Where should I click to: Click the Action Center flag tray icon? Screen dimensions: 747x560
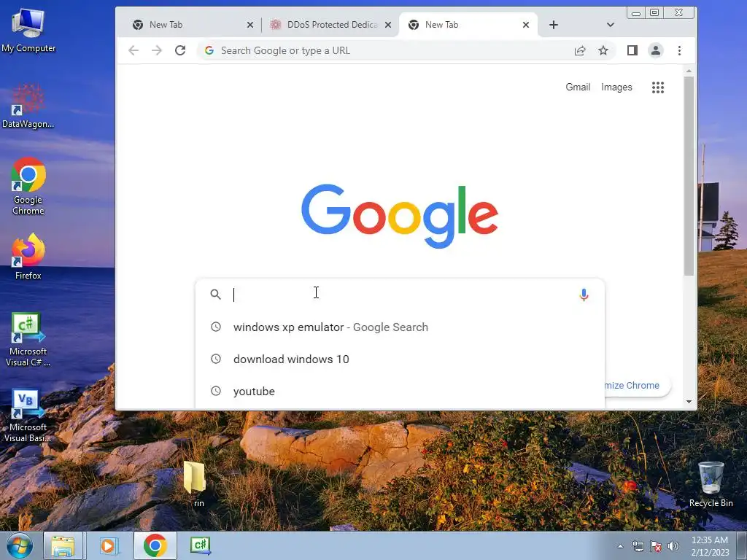[656, 546]
